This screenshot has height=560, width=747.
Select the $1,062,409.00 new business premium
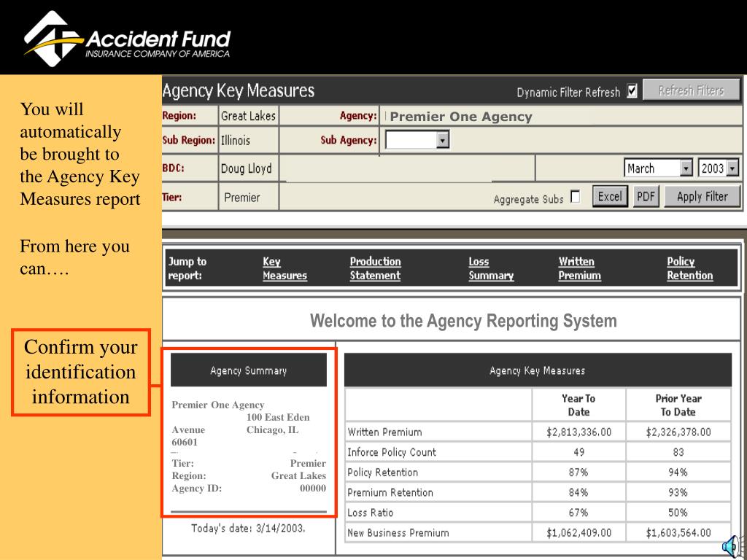coord(578,533)
